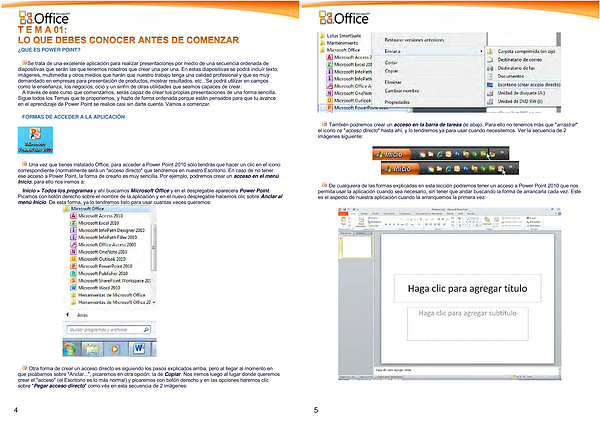Viewport: 600px width, 424px height.
Task: Choose Copiar in the context menu
Action: tap(391, 71)
